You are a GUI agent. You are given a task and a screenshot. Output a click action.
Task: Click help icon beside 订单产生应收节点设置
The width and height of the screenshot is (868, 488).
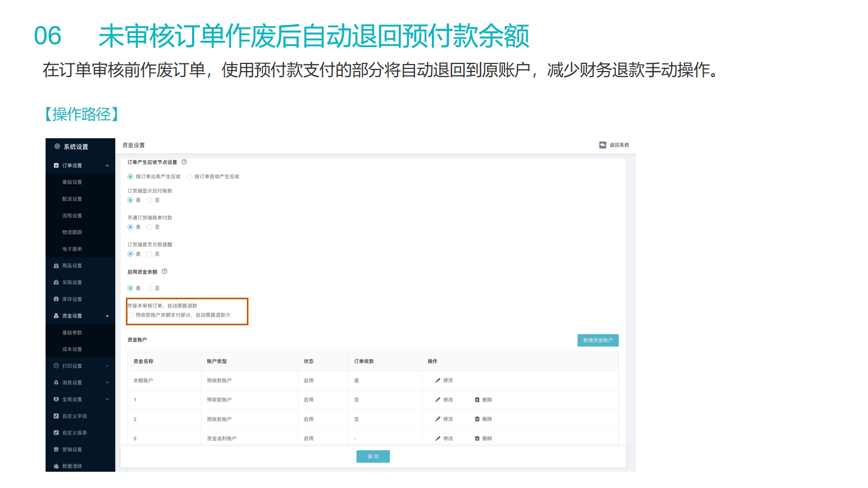coord(184,162)
